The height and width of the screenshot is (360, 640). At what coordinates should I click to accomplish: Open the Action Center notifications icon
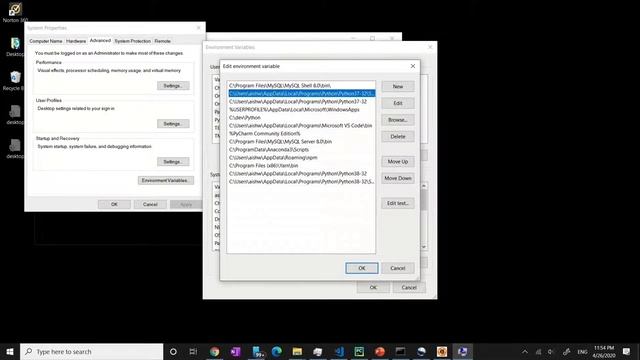(627, 351)
